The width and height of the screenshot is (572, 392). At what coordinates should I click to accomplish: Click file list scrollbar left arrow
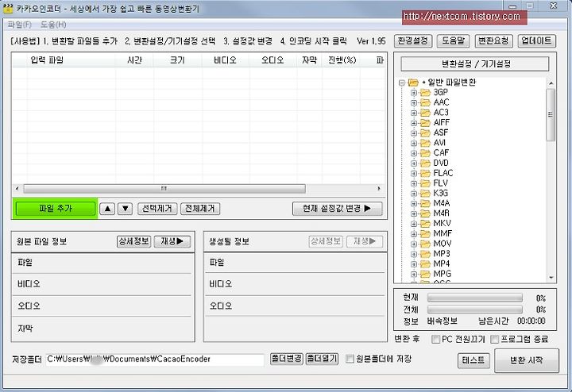(17, 189)
